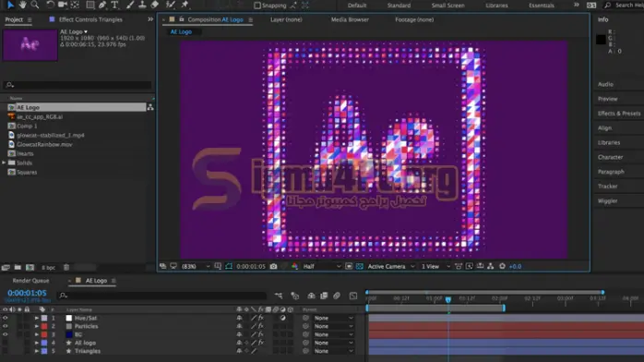Select the Hand tool
Viewport: 644px width, 362px height.
coord(22,5)
